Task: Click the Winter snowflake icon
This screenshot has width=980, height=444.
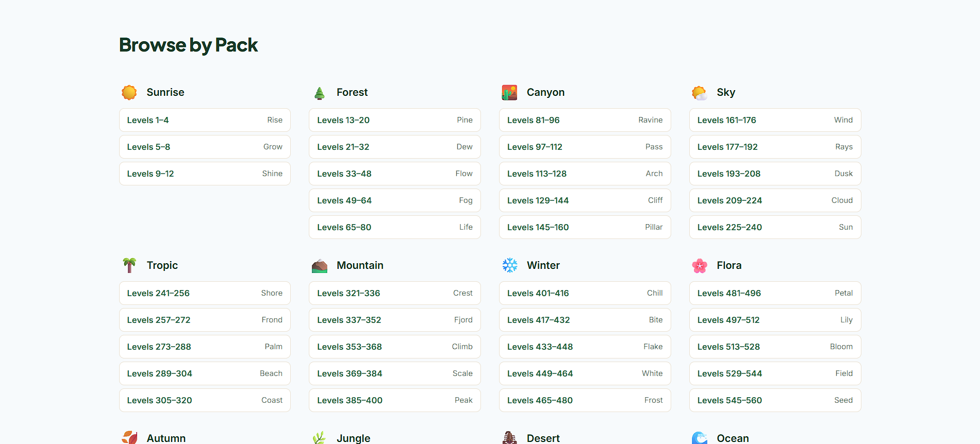Action: 510,265
